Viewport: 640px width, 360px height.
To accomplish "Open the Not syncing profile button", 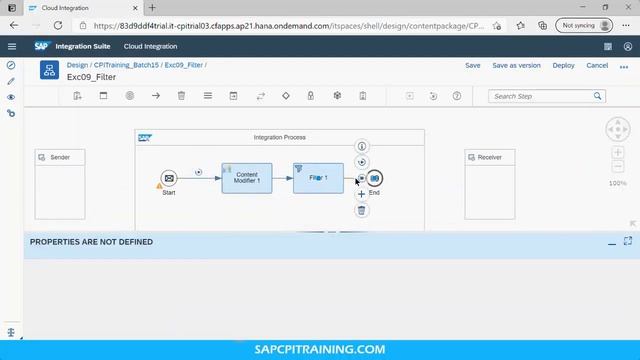I will click(x=584, y=25).
